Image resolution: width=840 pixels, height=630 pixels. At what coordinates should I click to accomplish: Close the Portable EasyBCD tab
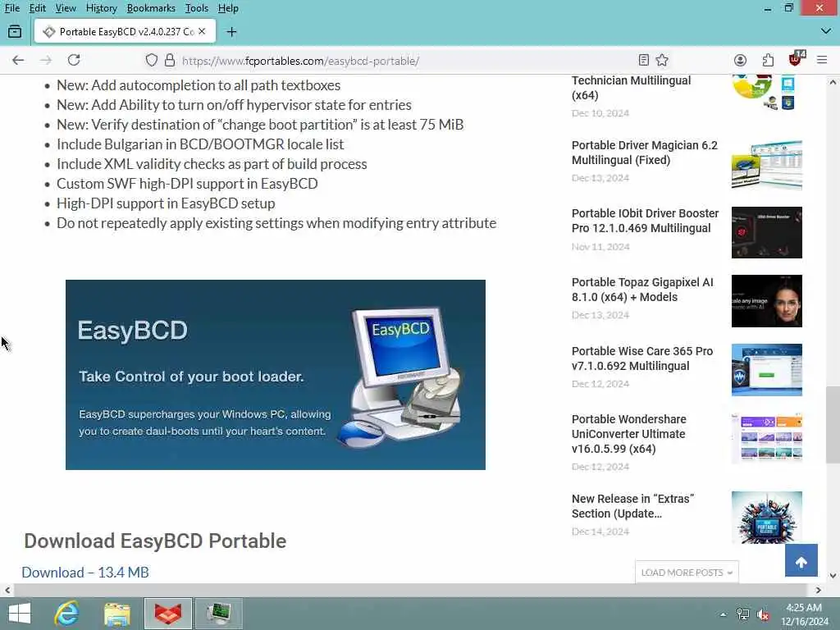(x=202, y=32)
